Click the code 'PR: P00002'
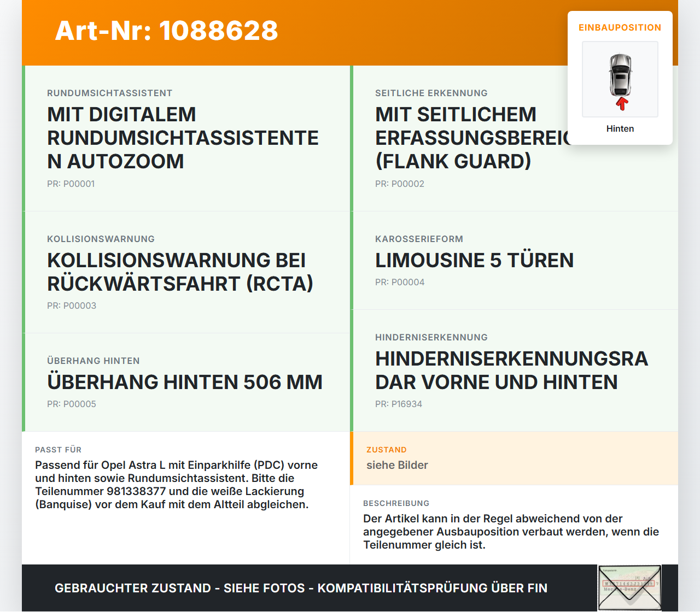 (400, 184)
